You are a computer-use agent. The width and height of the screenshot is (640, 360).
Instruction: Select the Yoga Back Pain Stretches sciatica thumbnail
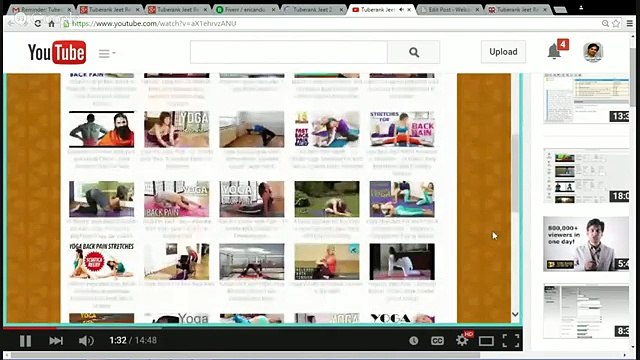click(102, 262)
